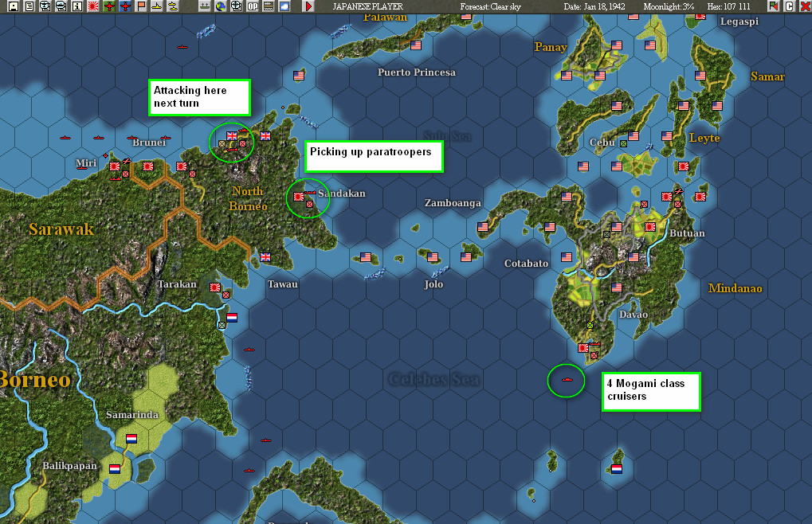The width and height of the screenshot is (812, 524).
Task: Click the green-red flag icon near top-right
Action: point(773,6)
